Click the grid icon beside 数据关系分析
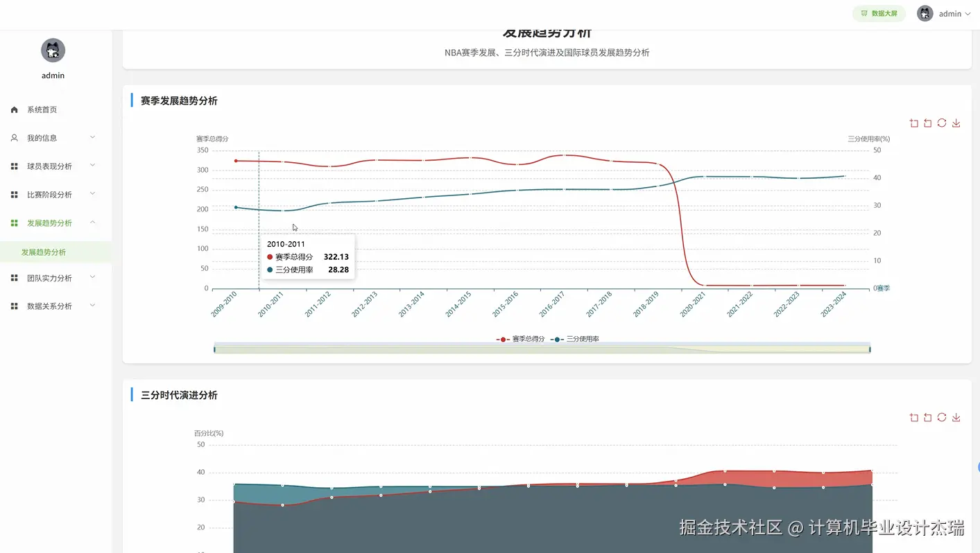 [15, 306]
